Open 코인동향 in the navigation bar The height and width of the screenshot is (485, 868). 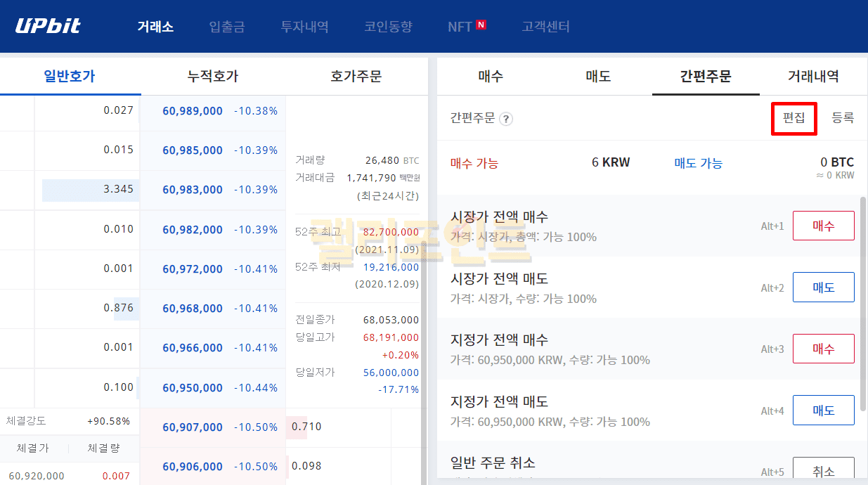388,27
